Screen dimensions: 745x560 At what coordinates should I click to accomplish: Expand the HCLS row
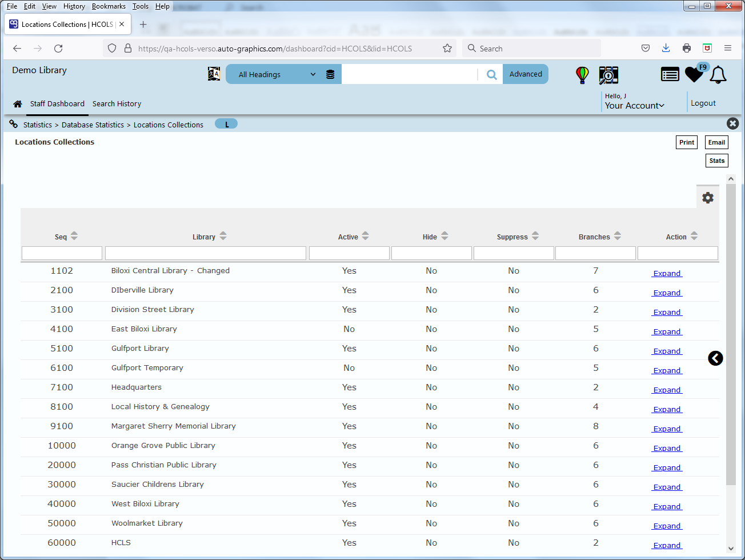coord(667,545)
